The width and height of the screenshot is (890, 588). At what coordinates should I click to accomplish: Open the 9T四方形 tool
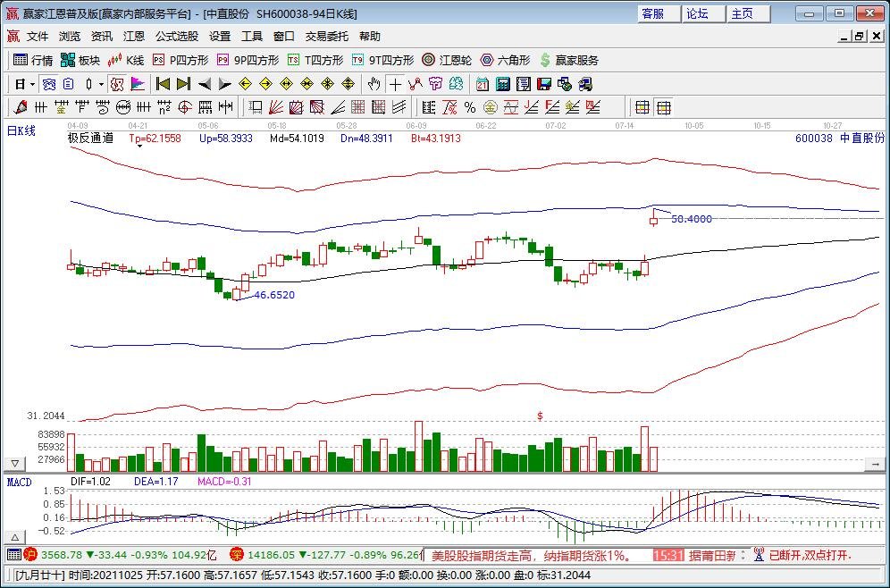tap(382, 60)
